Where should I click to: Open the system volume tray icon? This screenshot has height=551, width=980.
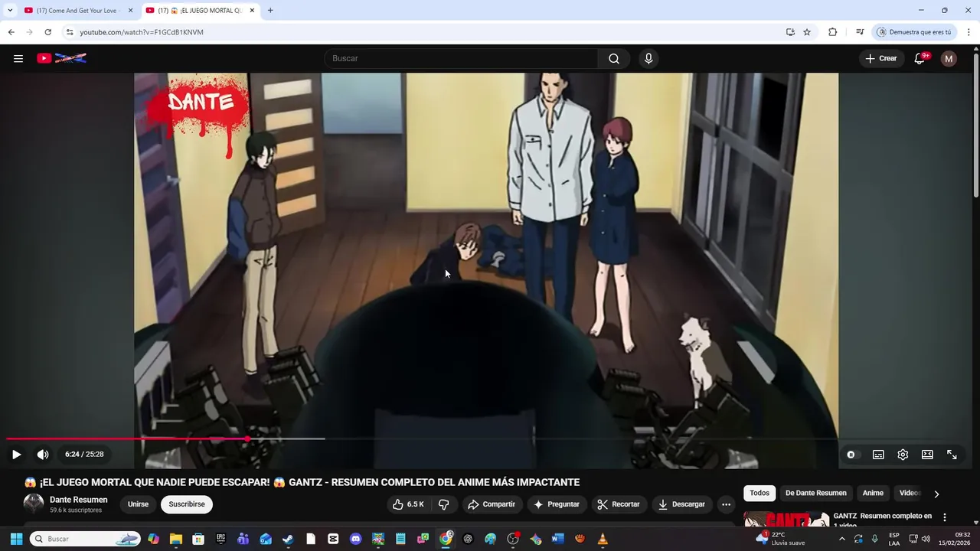point(926,540)
